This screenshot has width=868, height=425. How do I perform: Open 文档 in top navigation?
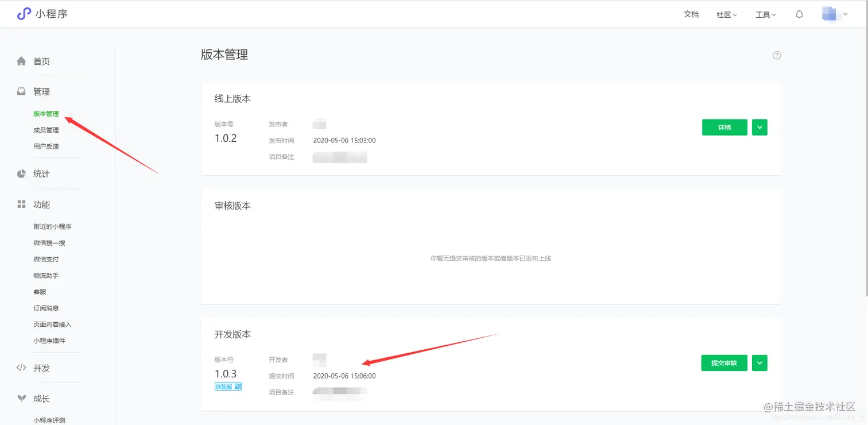tap(691, 14)
